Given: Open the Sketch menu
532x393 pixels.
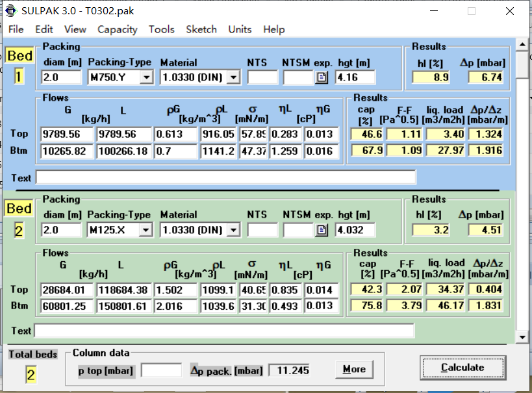Looking at the screenshot, I should tap(201, 29).
